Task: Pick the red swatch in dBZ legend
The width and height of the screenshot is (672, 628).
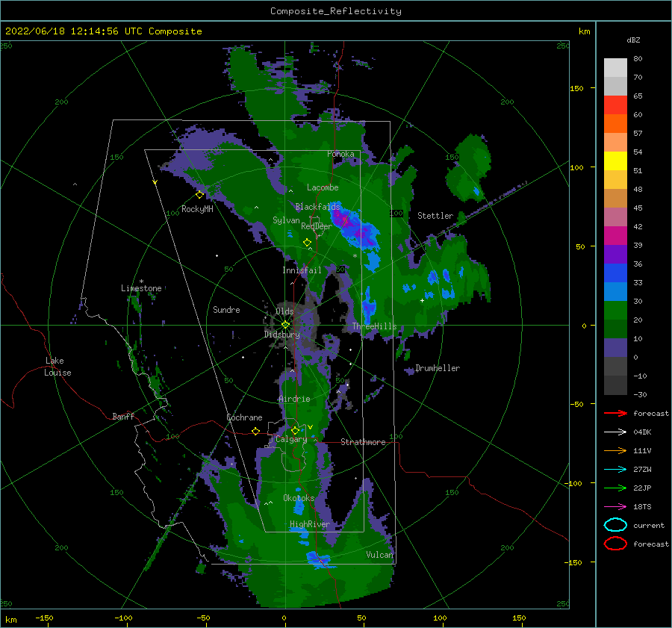Action: click(615, 105)
